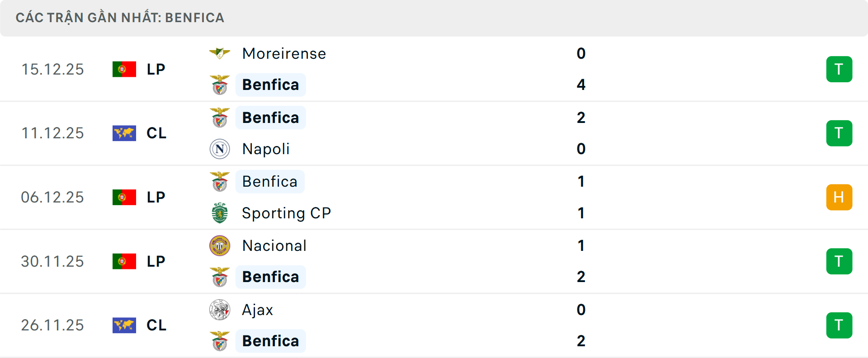Expand the Napoli match for more stats
Screen dimensions: 868x358
[x=434, y=133]
